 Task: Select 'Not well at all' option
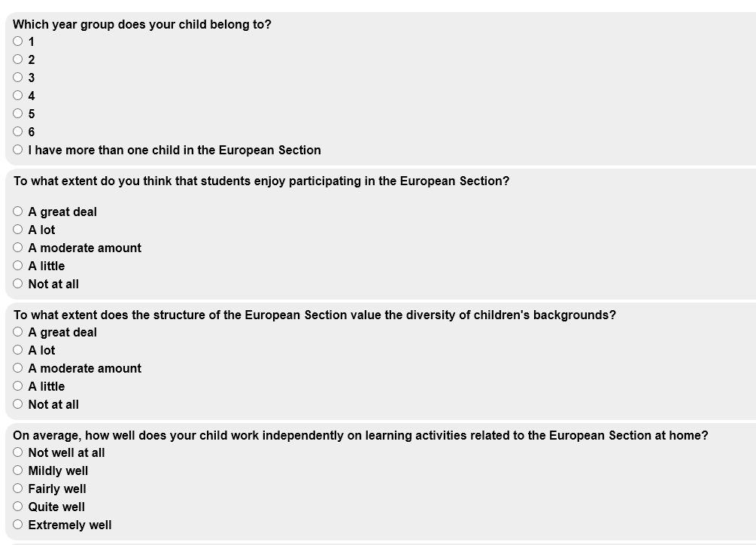click(18, 452)
